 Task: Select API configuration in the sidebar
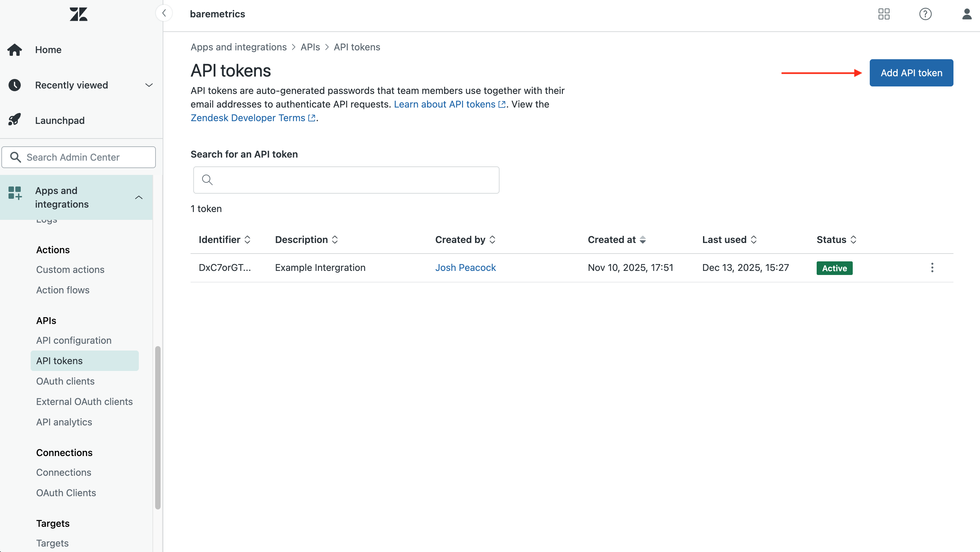pos(74,340)
